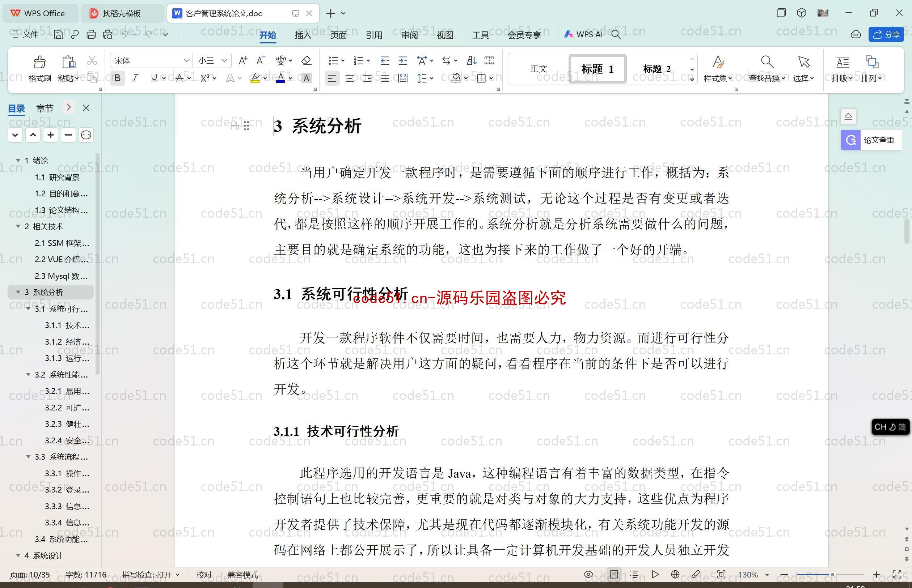Viewport: 912px width, 588px height.
Task: Apply the 正文 style
Action: [x=539, y=69]
